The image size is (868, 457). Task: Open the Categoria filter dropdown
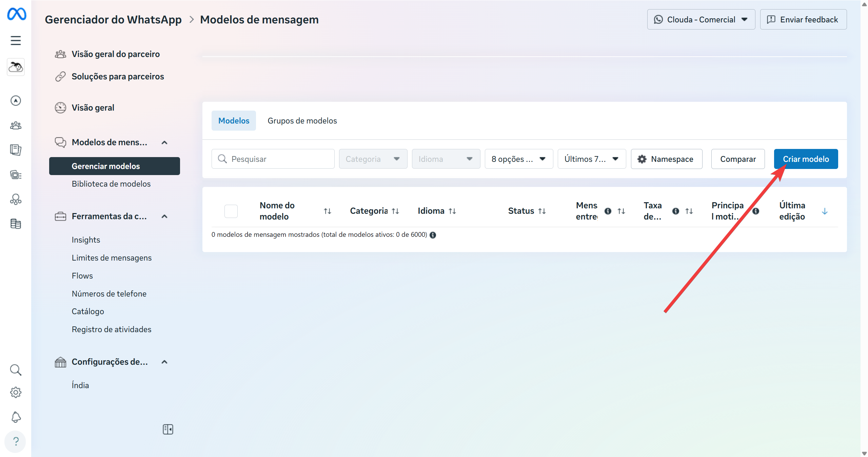click(x=373, y=159)
